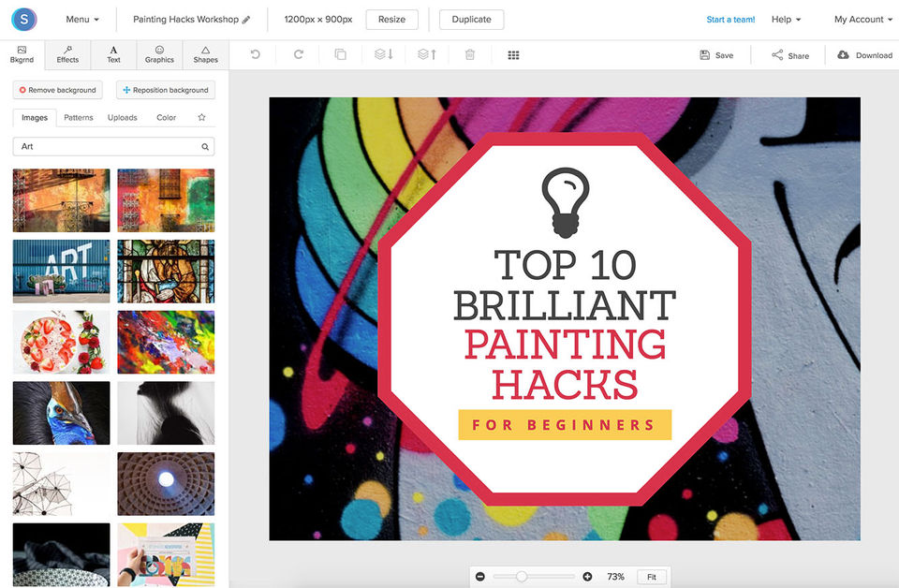The image size is (899, 588).
Task: Click the trash delete icon
Action: 470,55
